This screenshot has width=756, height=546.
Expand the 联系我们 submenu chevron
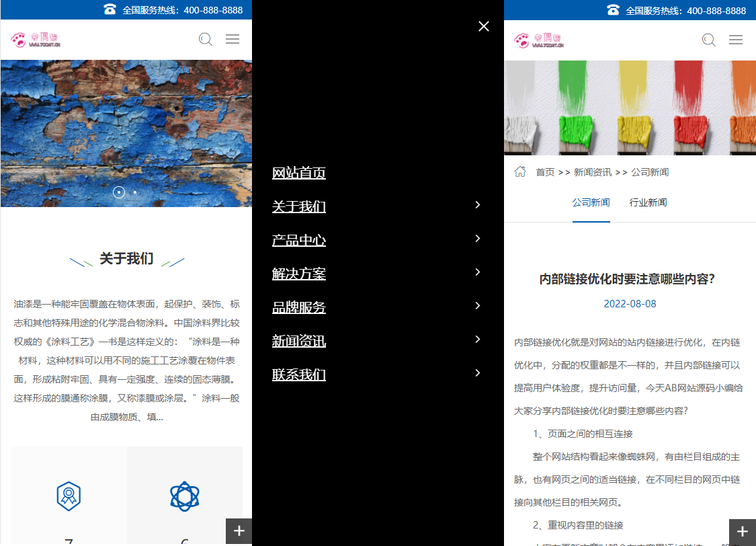pyautogui.click(x=477, y=373)
